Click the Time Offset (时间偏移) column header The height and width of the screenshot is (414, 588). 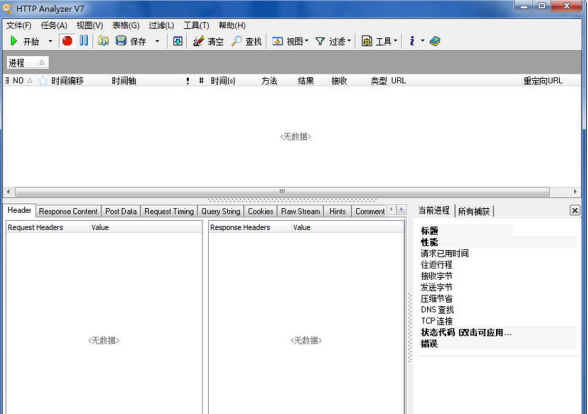click(68, 81)
